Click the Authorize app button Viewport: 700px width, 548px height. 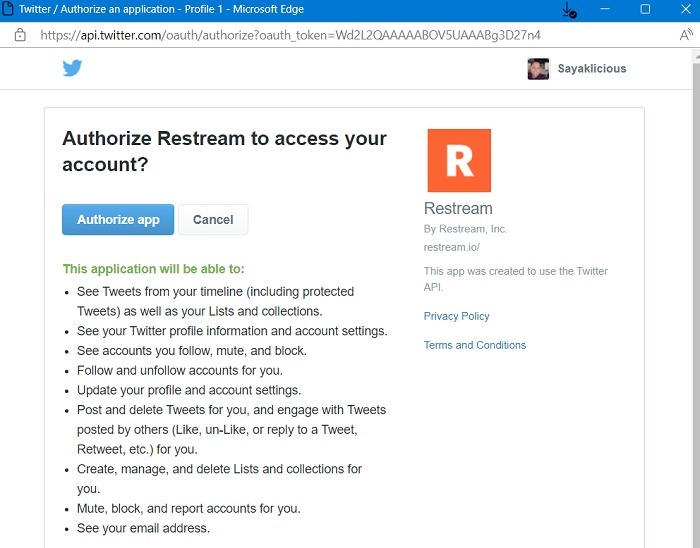(118, 220)
